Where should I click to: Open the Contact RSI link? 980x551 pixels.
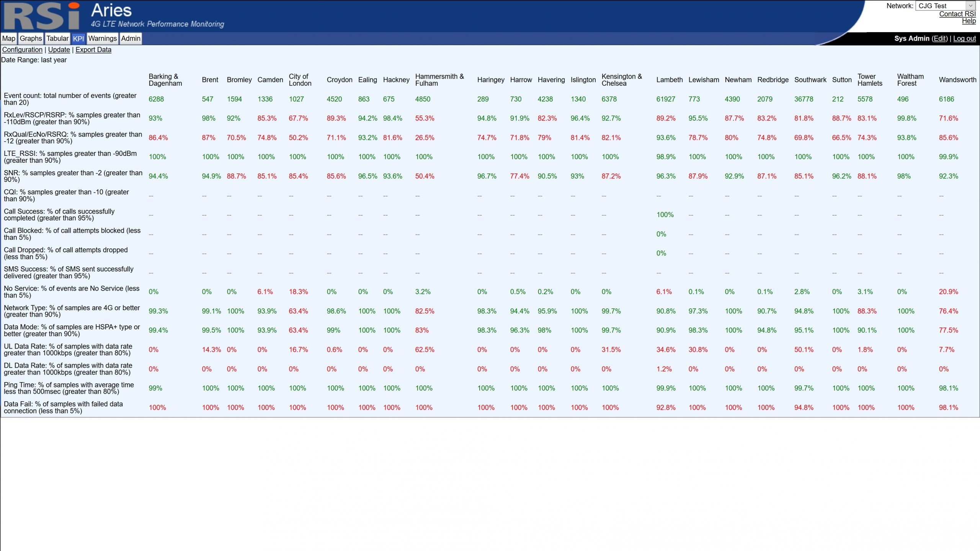(x=957, y=14)
